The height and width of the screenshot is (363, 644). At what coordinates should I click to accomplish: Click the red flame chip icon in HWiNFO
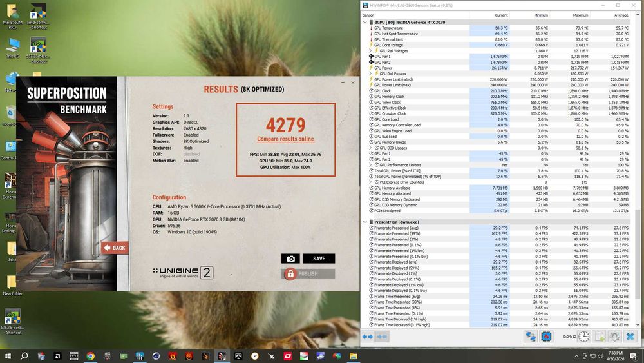click(x=546, y=337)
